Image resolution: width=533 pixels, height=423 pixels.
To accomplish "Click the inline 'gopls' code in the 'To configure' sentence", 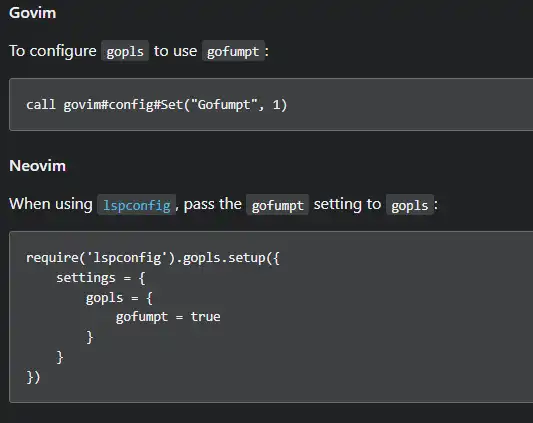I will pyautogui.click(x=125, y=51).
